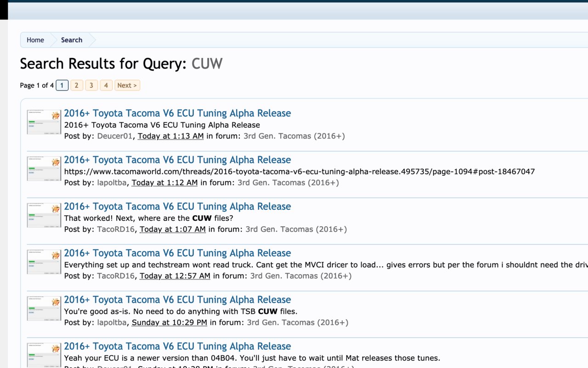View lapoltba profile in Sunday 10:29 PM result
The height and width of the screenshot is (368, 588).
[x=112, y=322]
